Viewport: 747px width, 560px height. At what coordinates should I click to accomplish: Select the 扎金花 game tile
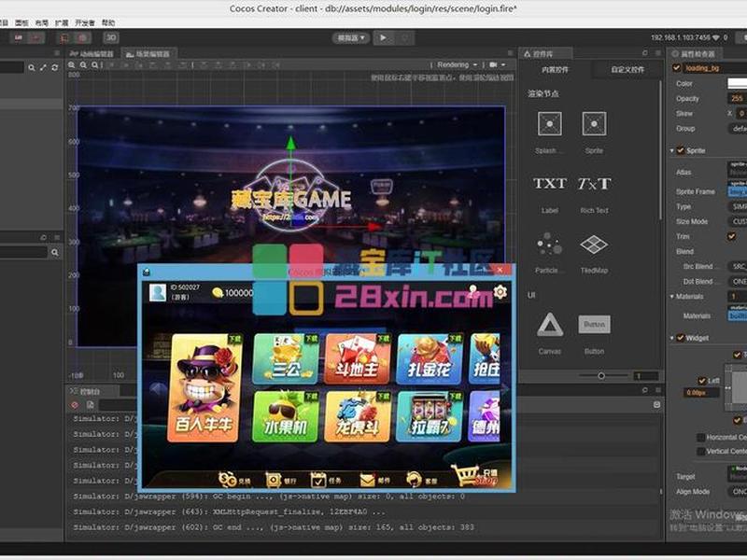pos(430,358)
